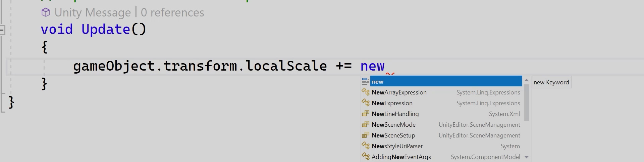Screen dimensions: 644x162
Task: Open the 0 references CodeLens link
Action: click(x=172, y=13)
